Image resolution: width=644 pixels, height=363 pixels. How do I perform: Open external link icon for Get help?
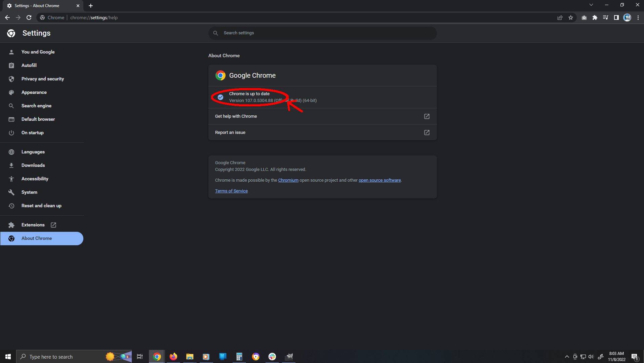tap(427, 116)
